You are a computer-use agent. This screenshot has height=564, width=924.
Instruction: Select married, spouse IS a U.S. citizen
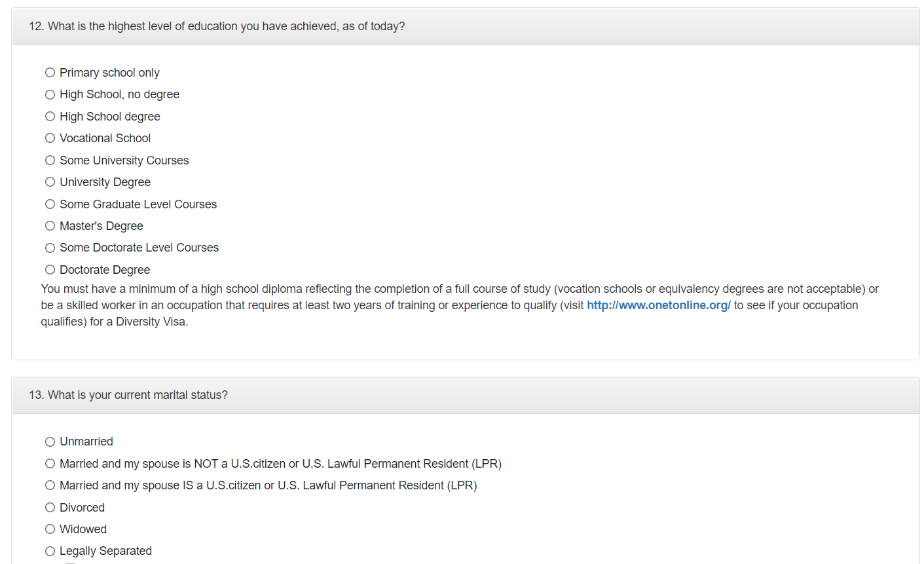coord(50,485)
